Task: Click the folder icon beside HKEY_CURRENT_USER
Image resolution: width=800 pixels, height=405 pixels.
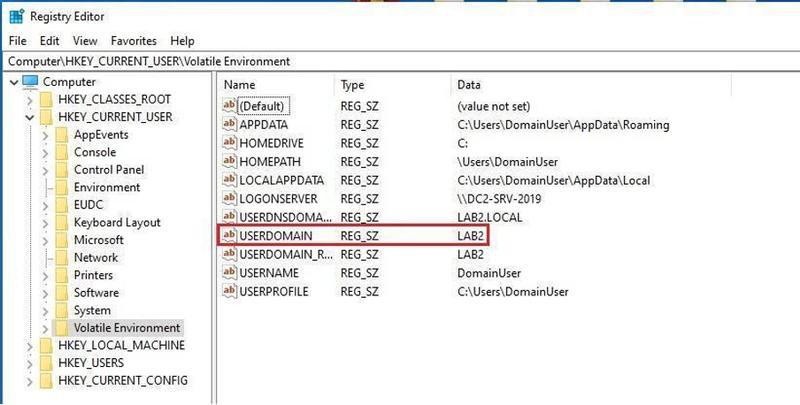Action: 46,117
